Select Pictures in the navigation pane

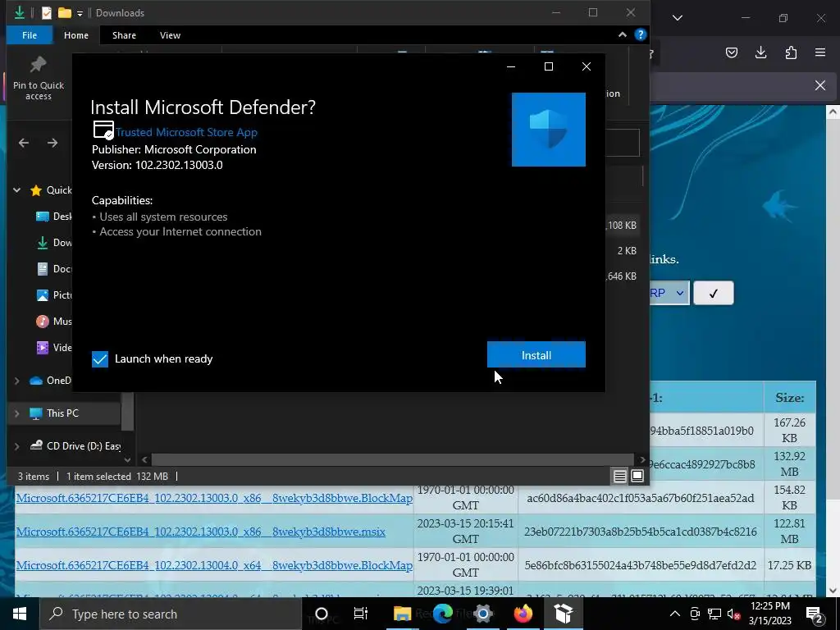coord(53,295)
